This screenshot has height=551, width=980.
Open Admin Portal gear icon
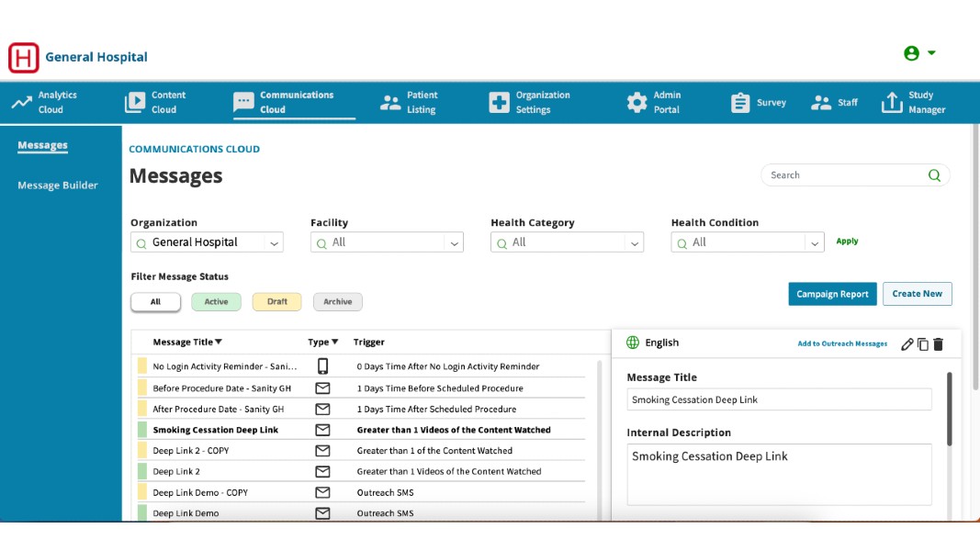(x=636, y=103)
